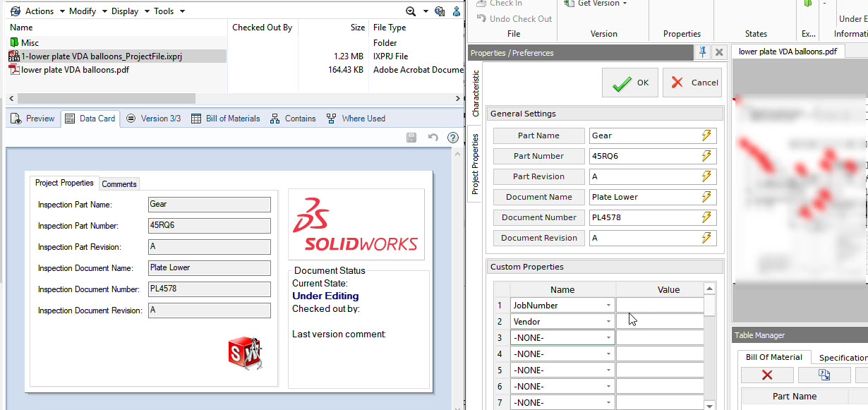868x410 pixels.
Task: Click the user account icon top right
Action: [x=456, y=11]
